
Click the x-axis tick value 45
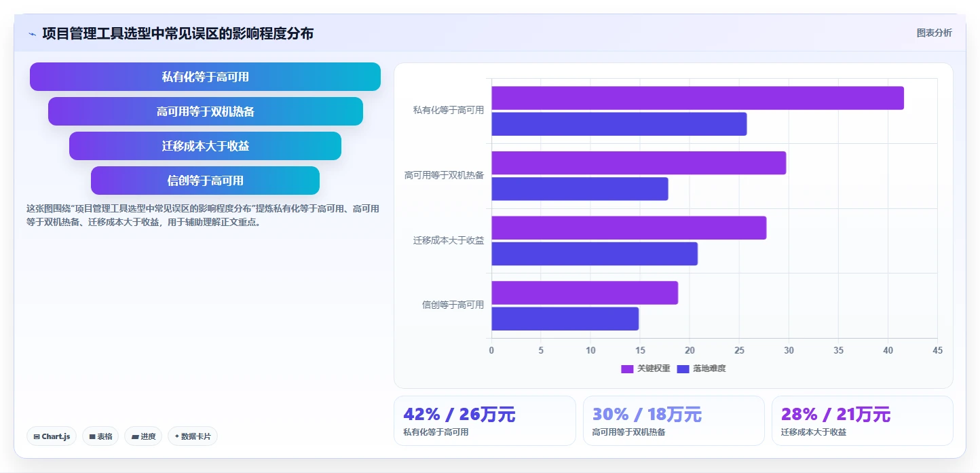(938, 350)
